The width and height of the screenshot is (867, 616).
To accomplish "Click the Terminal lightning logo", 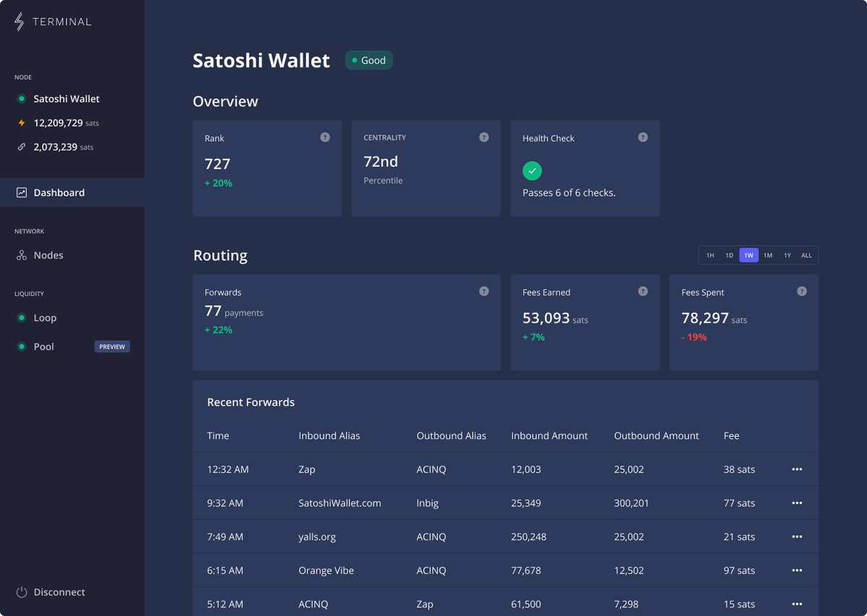I will [x=20, y=22].
